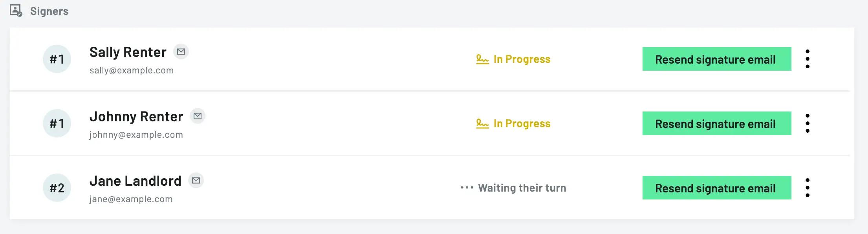Viewport: 868px width, 234px height.
Task: Click signature icon in Johnny's In Progress status
Action: (482, 124)
